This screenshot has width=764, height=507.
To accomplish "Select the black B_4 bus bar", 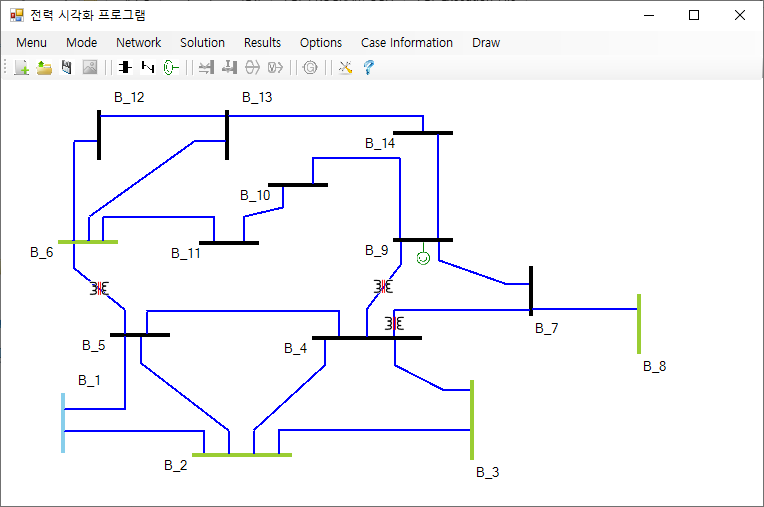I will (x=367, y=338).
